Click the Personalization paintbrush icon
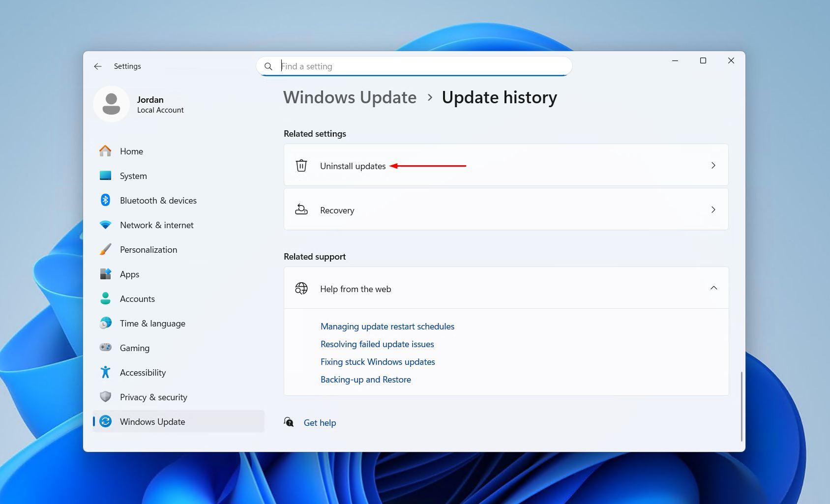Viewport: 830px width, 504px height. 105,249
